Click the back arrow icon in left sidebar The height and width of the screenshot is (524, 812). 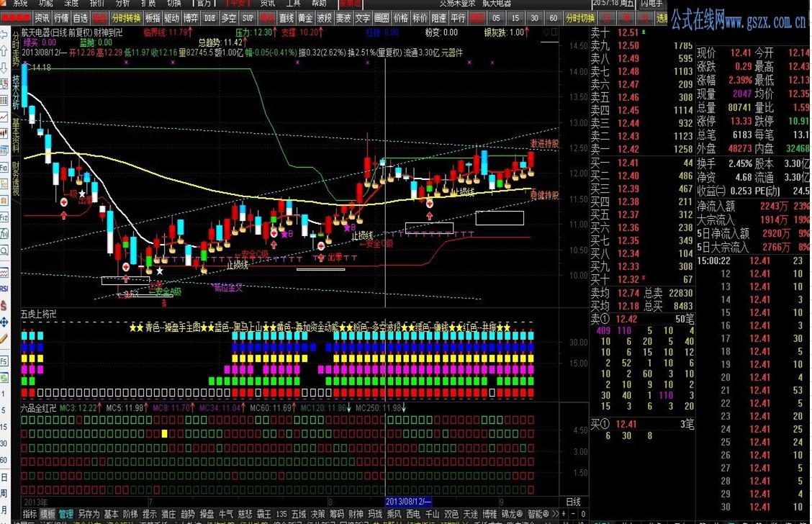click(4, 35)
